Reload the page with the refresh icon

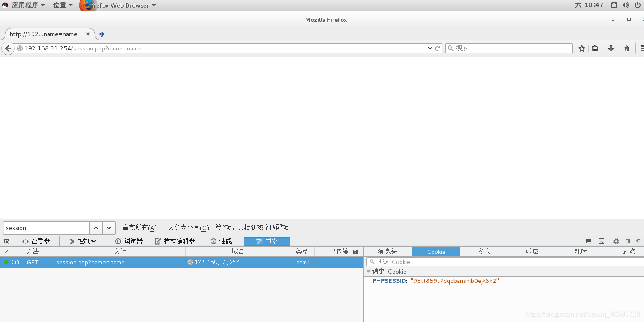[438, 48]
